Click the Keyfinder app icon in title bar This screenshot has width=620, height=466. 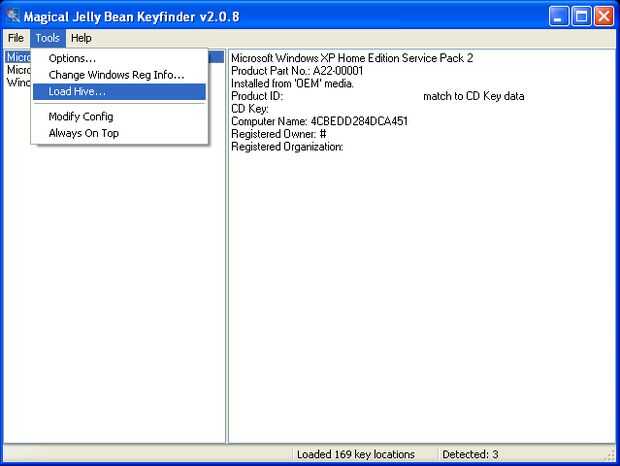(x=13, y=16)
